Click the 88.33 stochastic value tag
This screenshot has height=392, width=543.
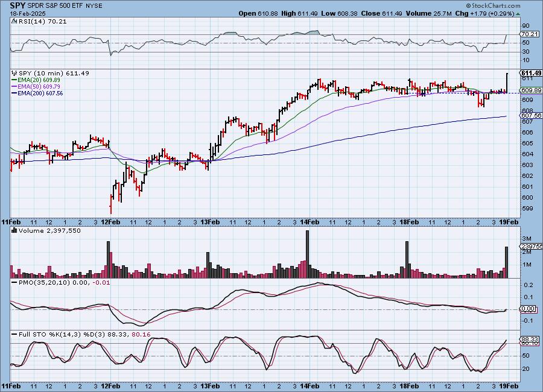pos(530,339)
